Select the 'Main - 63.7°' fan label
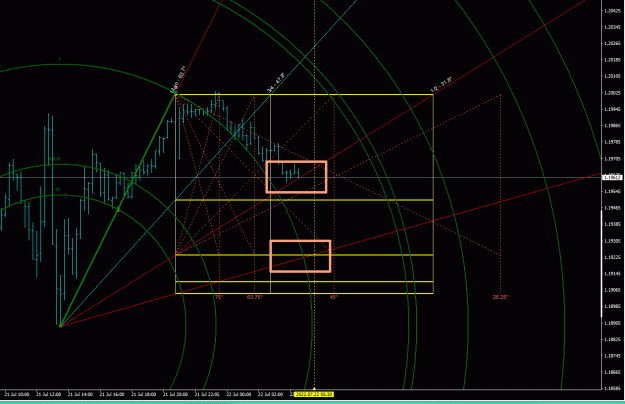This screenshot has height=404, width=625. click(178, 79)
